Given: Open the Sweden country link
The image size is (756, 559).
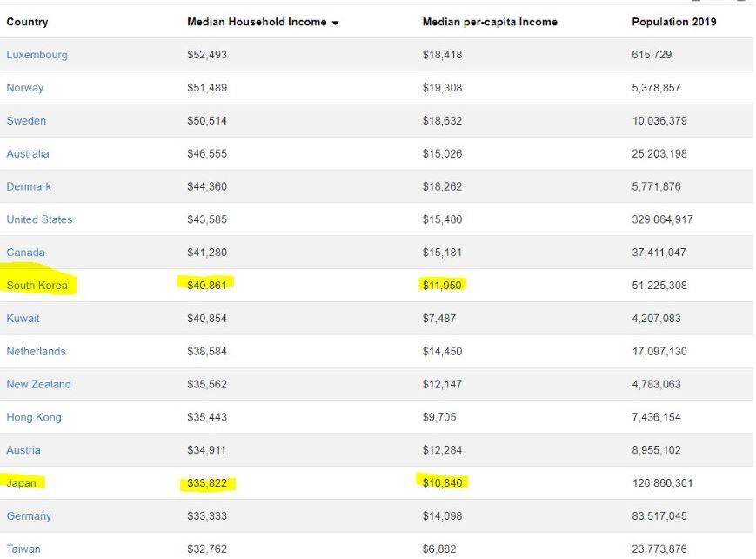Looking at the screenshot, I should coord(26,121).
